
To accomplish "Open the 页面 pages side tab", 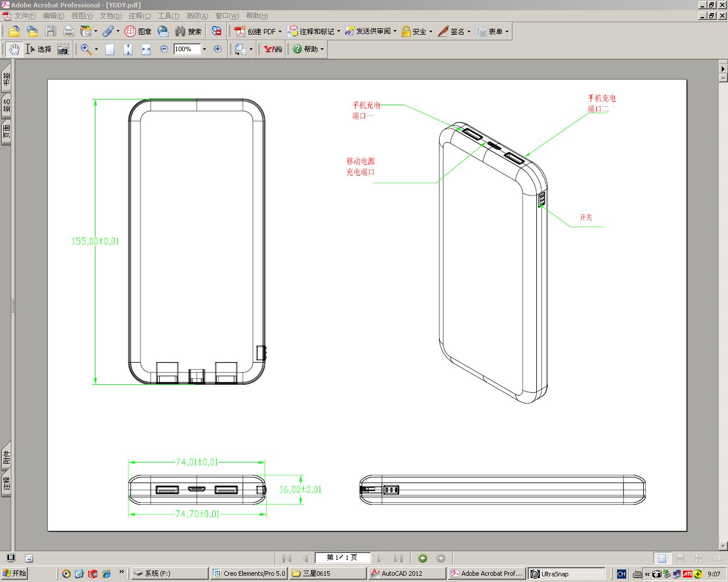I will (6, 132).
